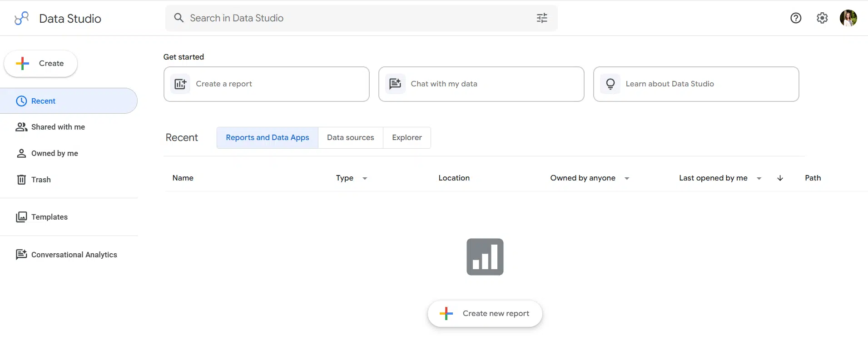Click the Conversational Analytics icon
868x351 pixels.
(x=21, y=255)
